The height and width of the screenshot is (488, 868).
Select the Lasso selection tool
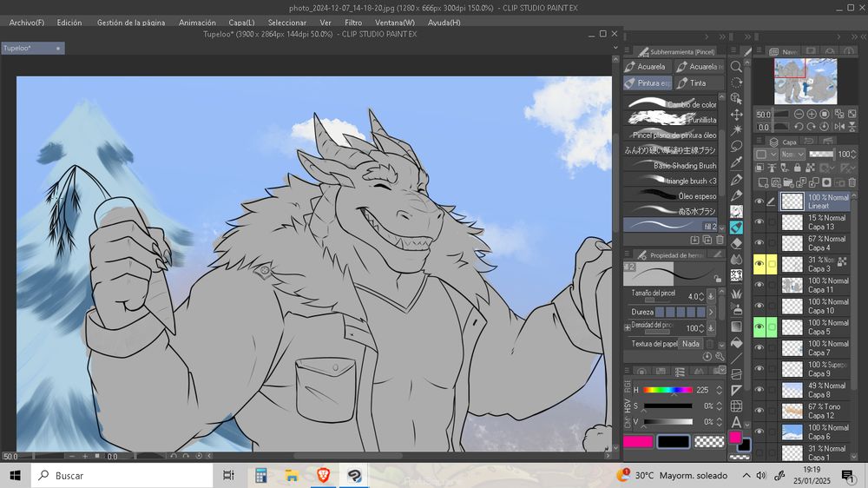click(736, 147)
